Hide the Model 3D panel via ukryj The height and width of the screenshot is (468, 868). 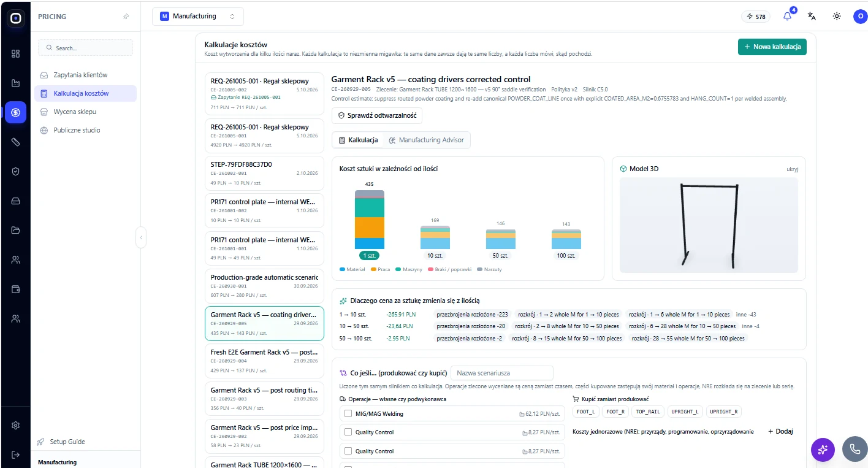pyautogui.click(x=793, y=169)
